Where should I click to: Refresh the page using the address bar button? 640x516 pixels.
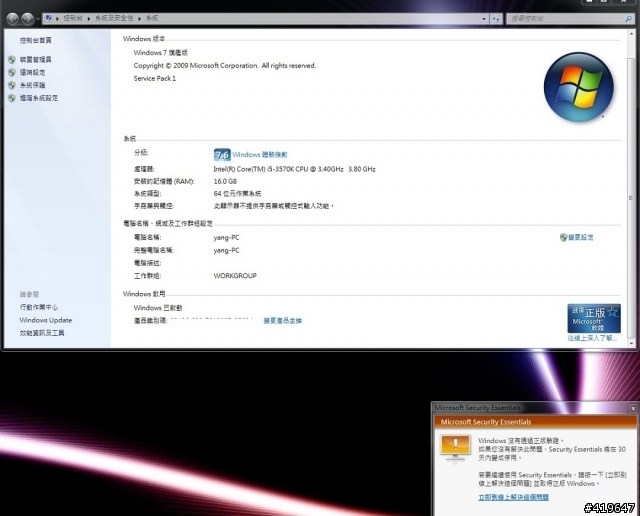496,19
